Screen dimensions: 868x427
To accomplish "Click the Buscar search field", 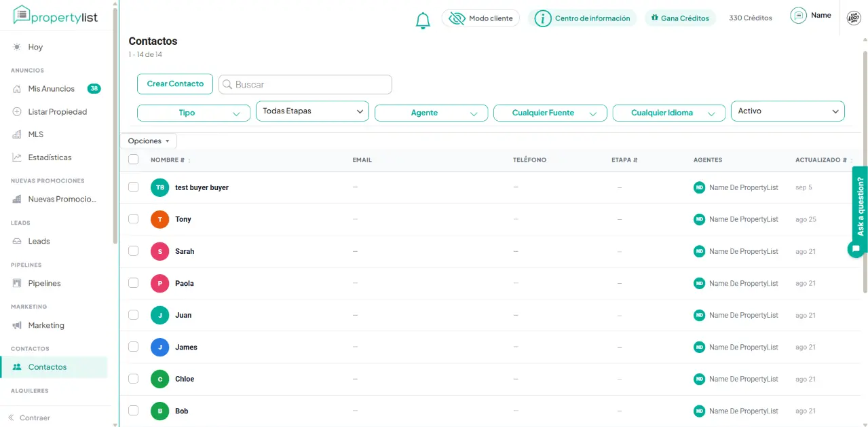I will (x=305, y=84).
